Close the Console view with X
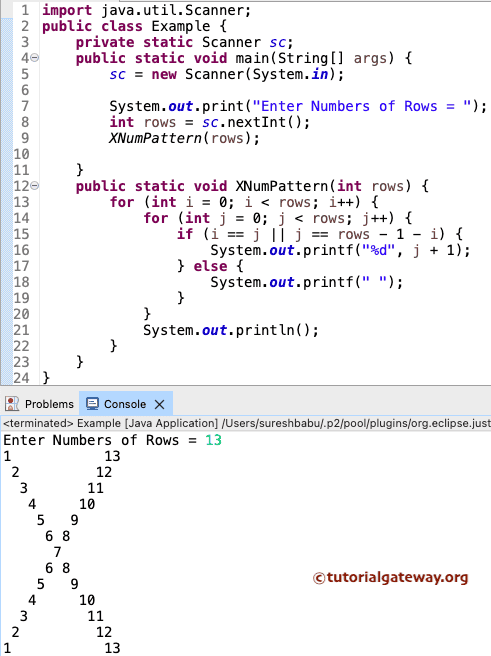 [159, 405]
